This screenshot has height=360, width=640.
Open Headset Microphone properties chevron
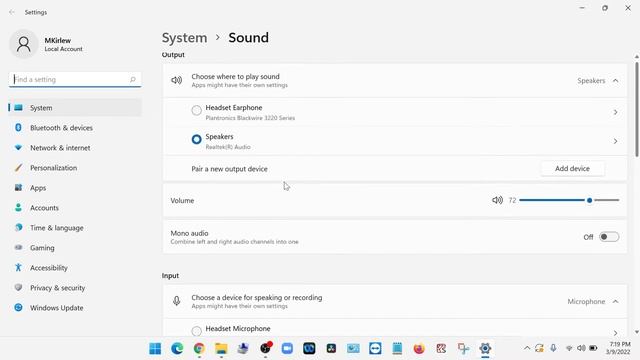pyautogui.click(x=616, y=333)
